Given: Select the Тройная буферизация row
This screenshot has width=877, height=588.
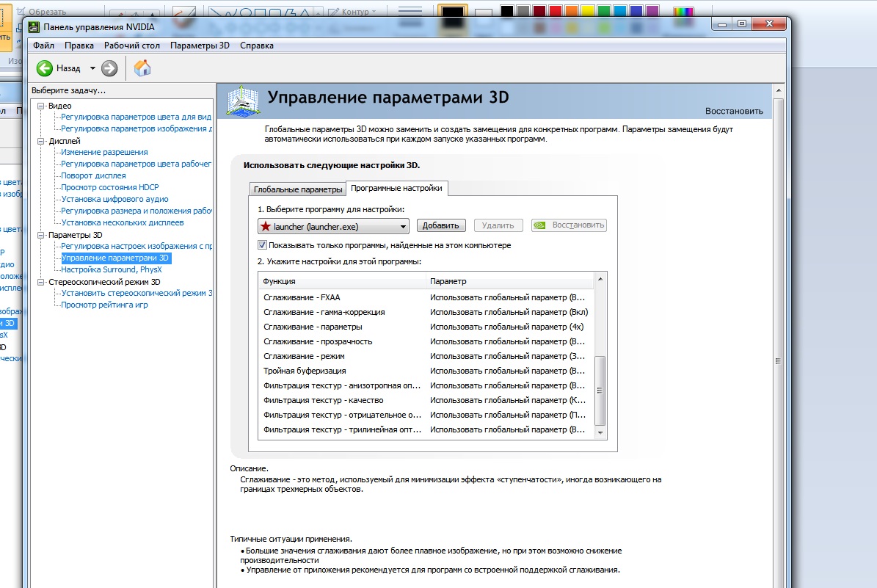Looking at the screenshot, I should tap(426, 371).
